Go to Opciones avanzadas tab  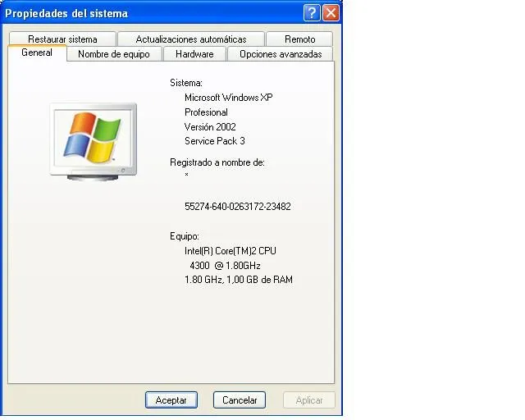point(281,54)
